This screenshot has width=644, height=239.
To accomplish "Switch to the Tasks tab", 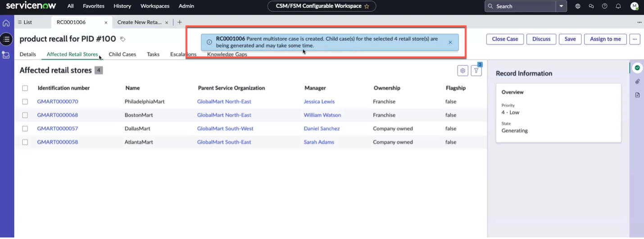I will point(153,54).
